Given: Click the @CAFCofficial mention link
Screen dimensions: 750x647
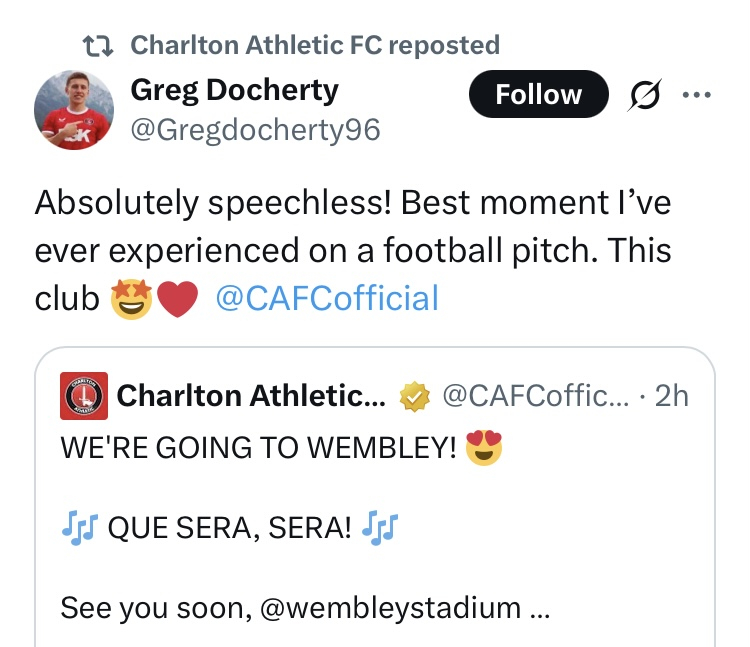Looking at the screenshot, I should 327,298.
